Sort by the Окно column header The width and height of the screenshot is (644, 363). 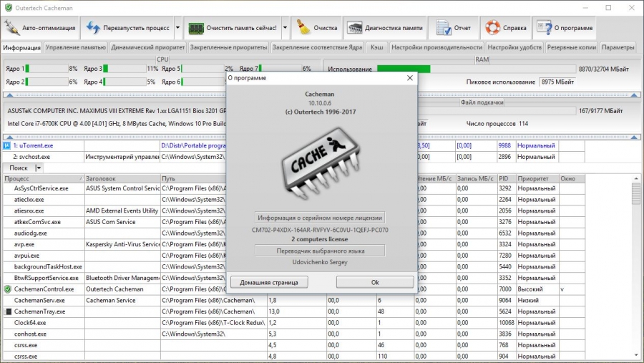pos(572,178)
